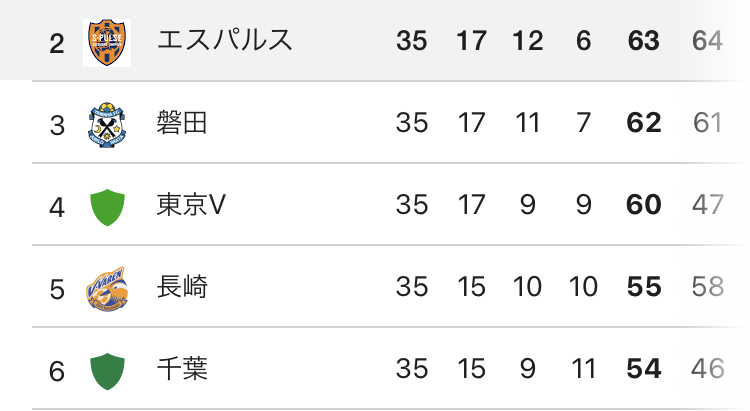Click the Iwata team crest icon
The image size is (750, 411).
pyautogui.click(x=107, y=124)
